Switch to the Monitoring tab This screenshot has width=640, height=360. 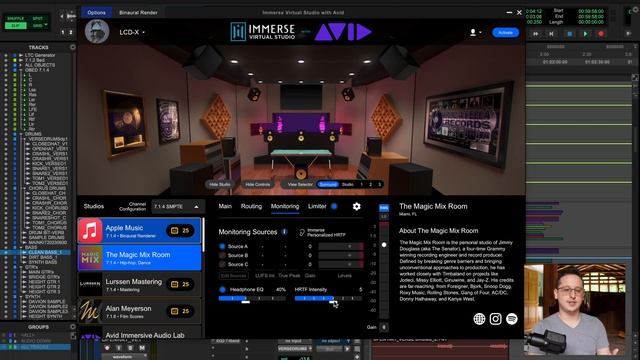pyautogui.click(x=285, y=207)
